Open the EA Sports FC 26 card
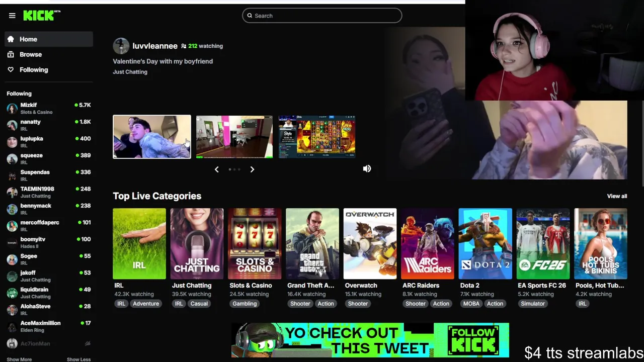 pyautogui.click(x=543, y=243)
